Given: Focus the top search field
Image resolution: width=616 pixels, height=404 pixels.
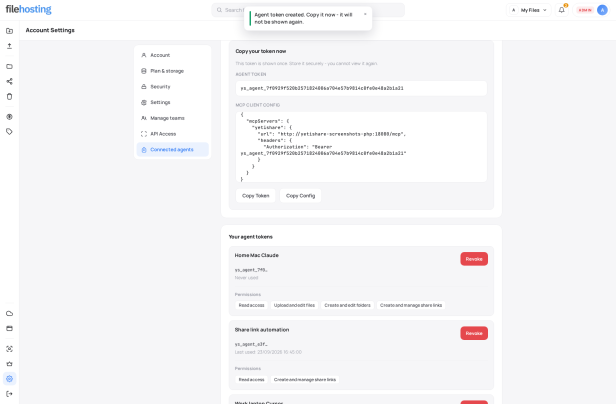Looking at the screenshot, I should (x=308, y=10).
